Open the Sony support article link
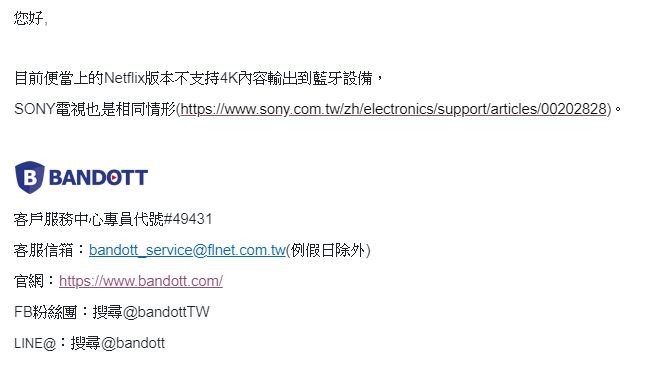The image size is (658, 369). (x=394, y=109)
